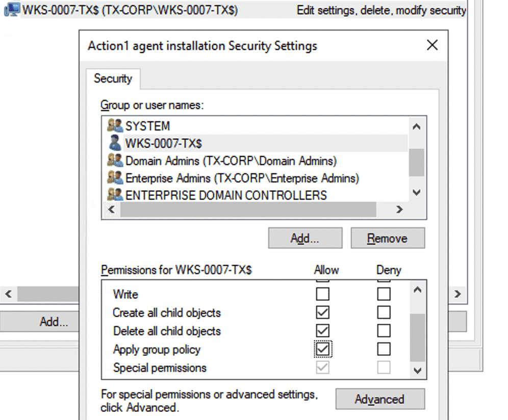Click the Apply group policy label
Image resolution: width=508 pixels, height=420 pixels.
(x=157, y=350)
